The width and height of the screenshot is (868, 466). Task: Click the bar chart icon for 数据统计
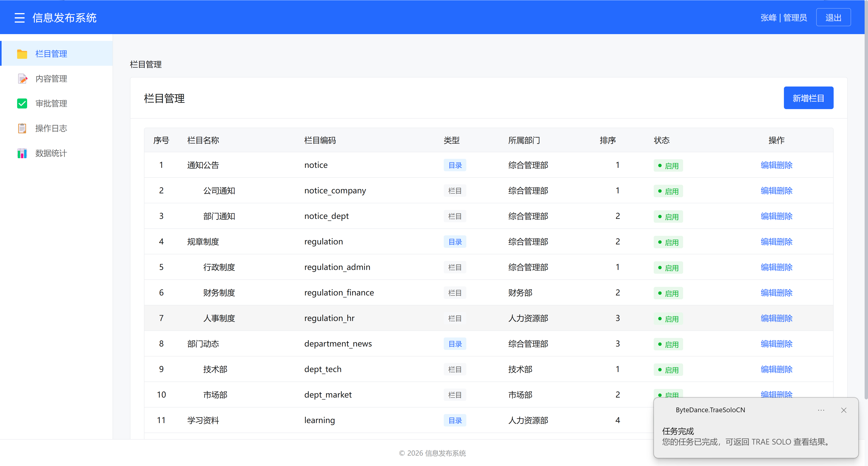pyautogui.click(x=22, y=153)
